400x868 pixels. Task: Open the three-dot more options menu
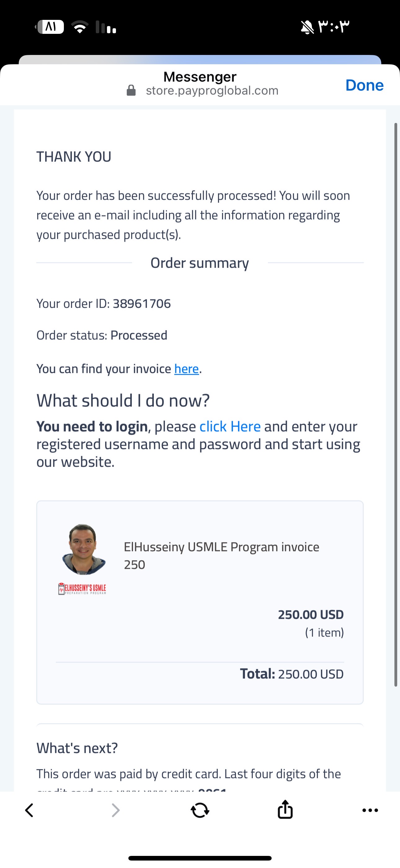click(x=370, y=810)
